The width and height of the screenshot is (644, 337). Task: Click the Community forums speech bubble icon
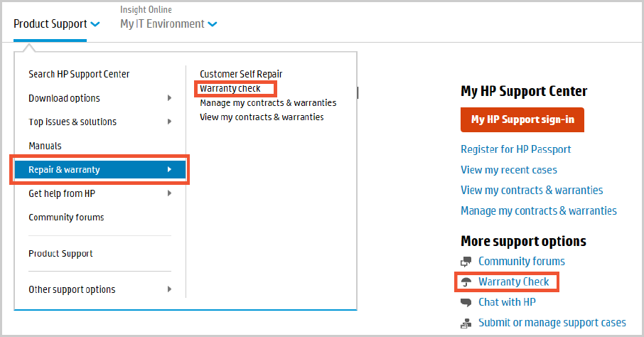coord(466,262)
